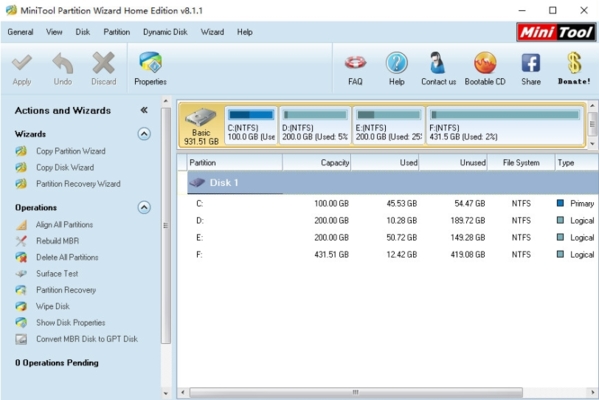Click the Show Disk Properties icon
This screenshot has width=599, height=400.
pyautogui.click(x=21, y=323)
